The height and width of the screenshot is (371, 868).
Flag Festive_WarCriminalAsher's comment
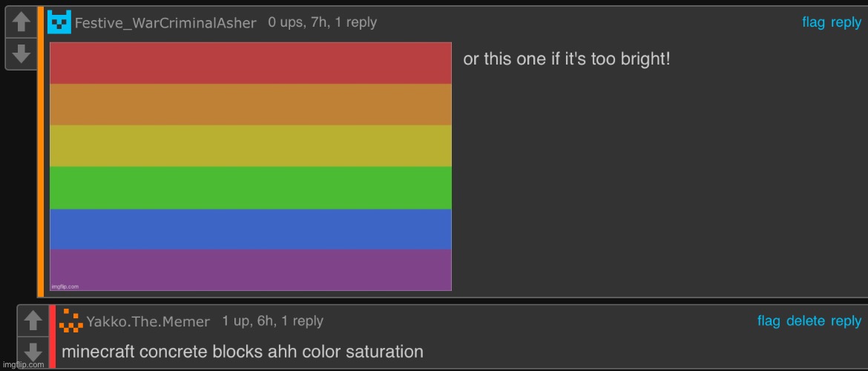tap(813, 22)
